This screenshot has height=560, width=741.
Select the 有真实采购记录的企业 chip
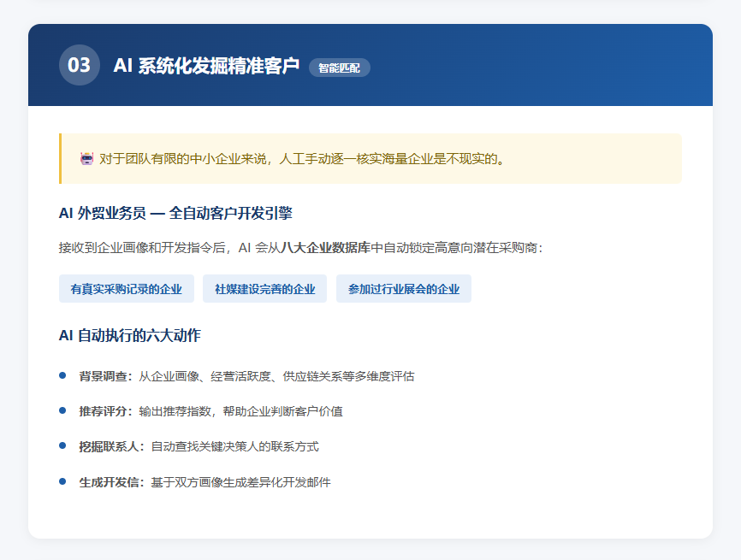click(126, 288)
